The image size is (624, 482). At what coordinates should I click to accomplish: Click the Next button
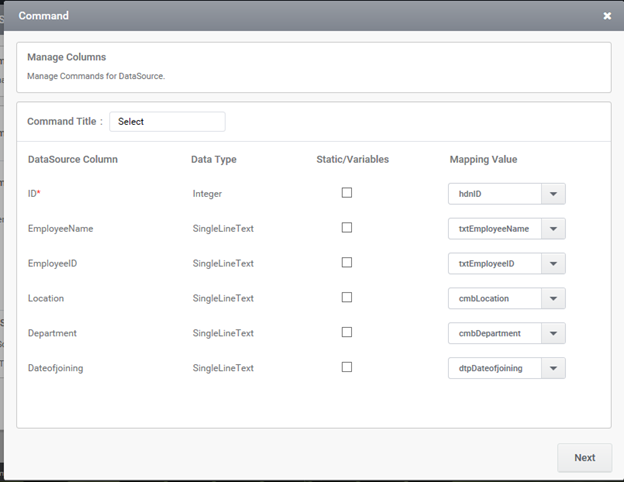585,458
